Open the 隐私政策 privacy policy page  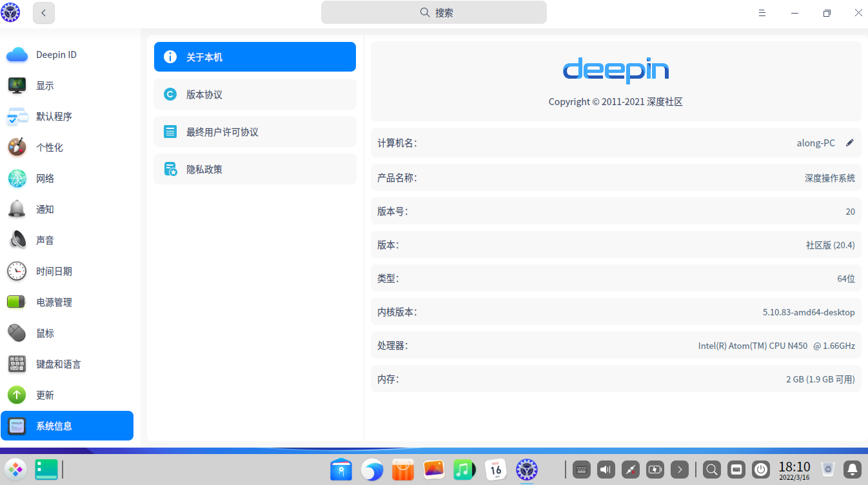click(255, 169)
